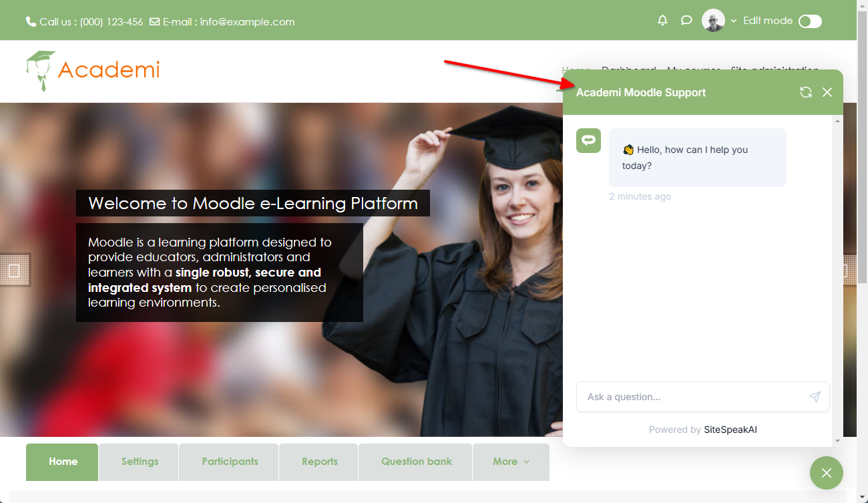This screenshot has height=503, width=868.
Task: Click the round green chat launcher button
Action: point(827,473)
